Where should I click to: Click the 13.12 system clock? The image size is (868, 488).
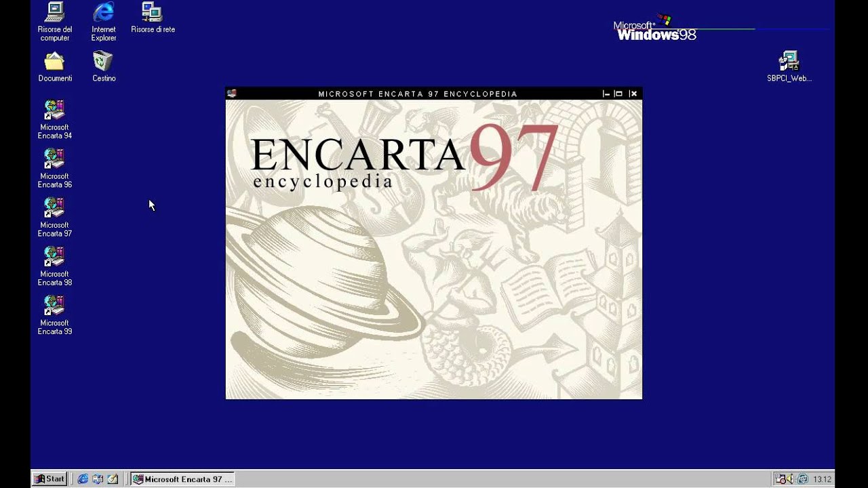[822, 479]
